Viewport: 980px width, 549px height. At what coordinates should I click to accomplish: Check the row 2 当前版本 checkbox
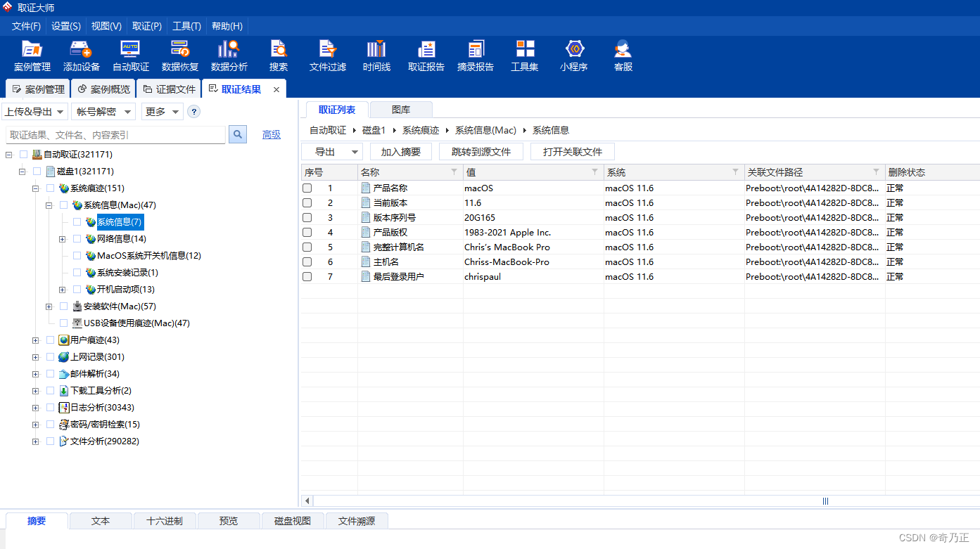[307, 203]
